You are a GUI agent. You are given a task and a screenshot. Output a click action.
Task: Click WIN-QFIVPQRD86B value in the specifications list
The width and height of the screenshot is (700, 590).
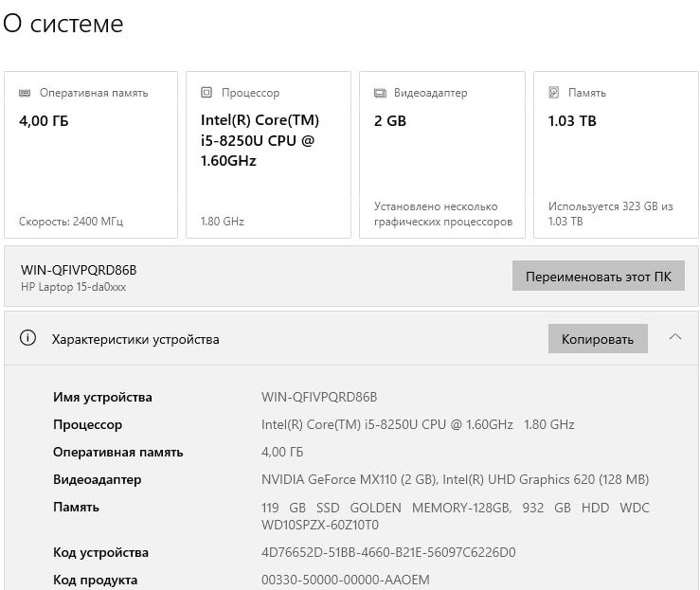click(319, 397)
